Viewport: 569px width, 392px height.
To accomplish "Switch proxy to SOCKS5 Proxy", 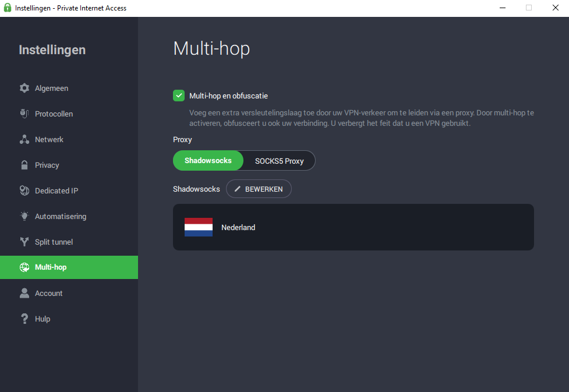I will point(280,161).
